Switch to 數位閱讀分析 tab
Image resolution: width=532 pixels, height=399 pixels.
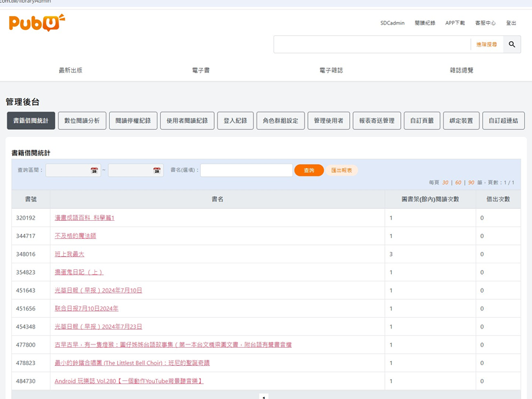point(82,120)
